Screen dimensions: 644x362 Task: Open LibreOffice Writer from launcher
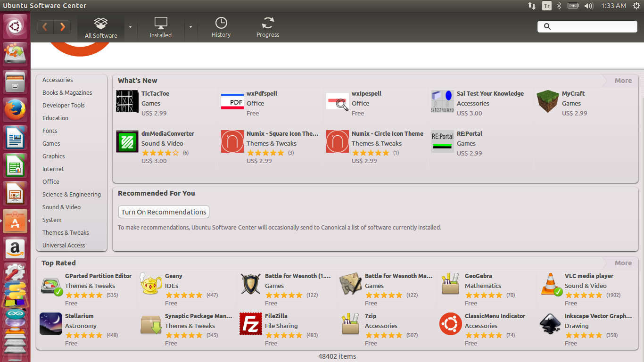pos(15,137)
